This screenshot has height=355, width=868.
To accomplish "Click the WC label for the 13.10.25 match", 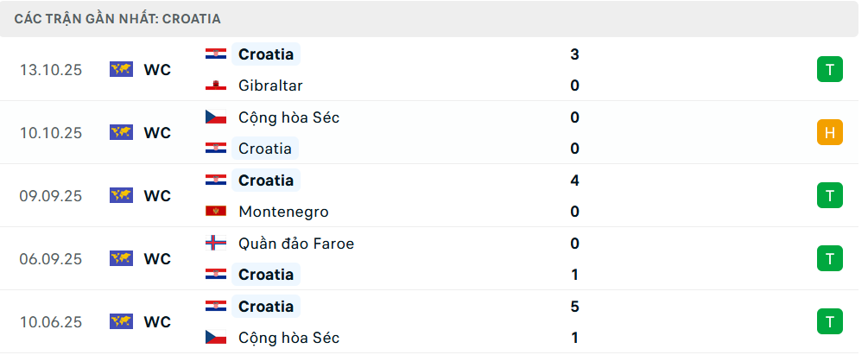I will pyautogui.click(x=157, y=70).
